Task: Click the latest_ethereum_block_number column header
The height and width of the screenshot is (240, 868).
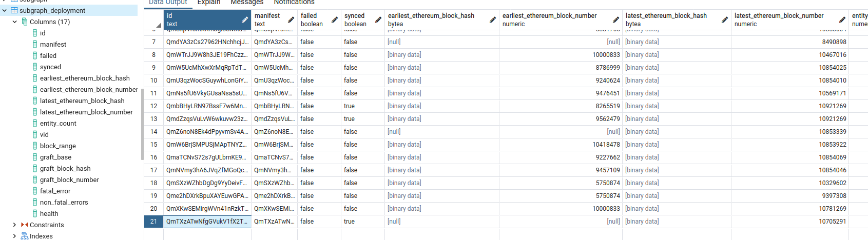Action: (790, 19)
